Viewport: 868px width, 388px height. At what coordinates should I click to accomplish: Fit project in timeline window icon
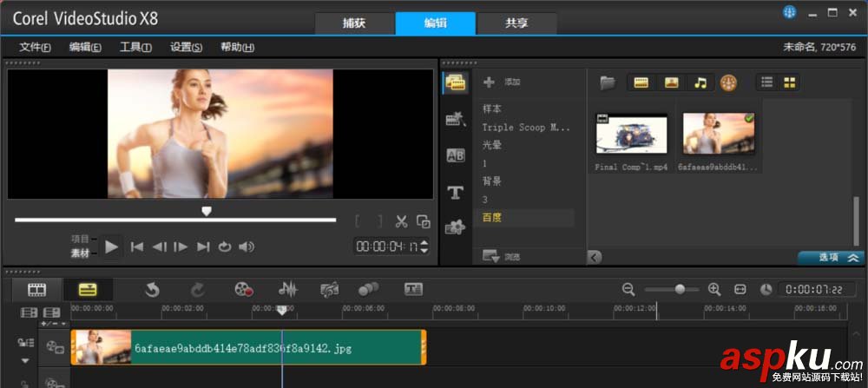[x=740, y=289]
